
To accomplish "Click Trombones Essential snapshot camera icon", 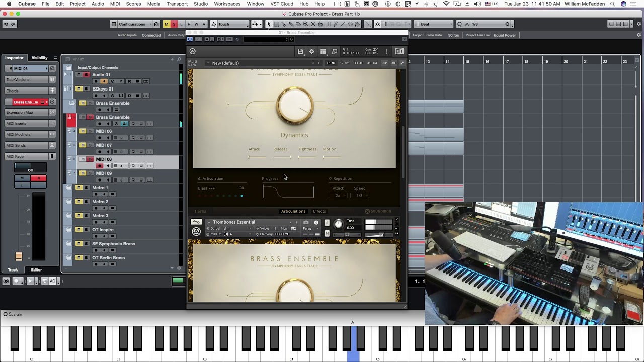I will click(306, 223).
